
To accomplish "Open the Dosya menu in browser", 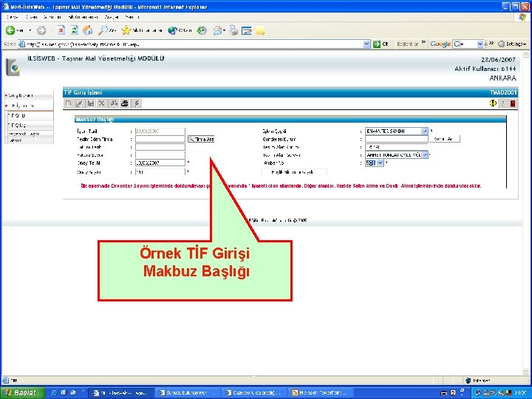I will (x=13, y=17).
